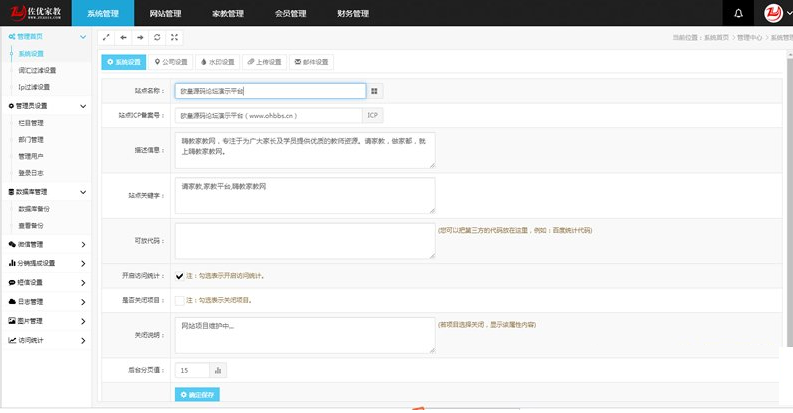Uncheck the 开启访问统计 checkbox
Image resolution: width=793 pixels, height=413 pixels.
180,276
